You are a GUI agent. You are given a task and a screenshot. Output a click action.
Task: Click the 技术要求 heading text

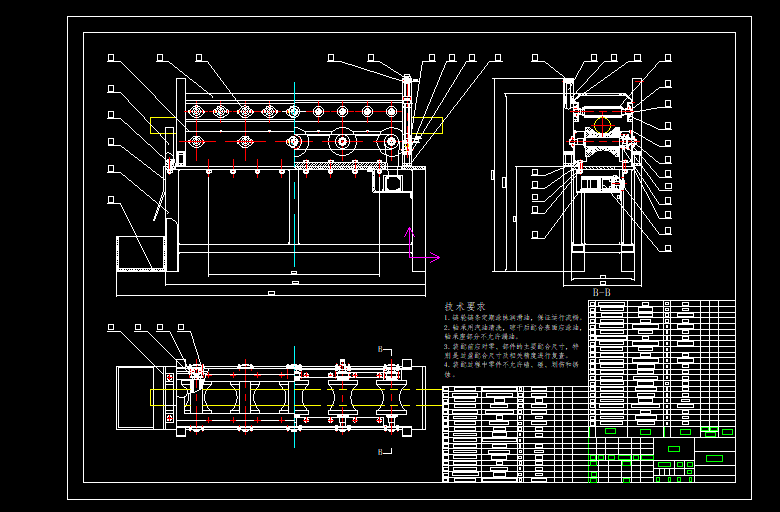[x=465, y=307]
